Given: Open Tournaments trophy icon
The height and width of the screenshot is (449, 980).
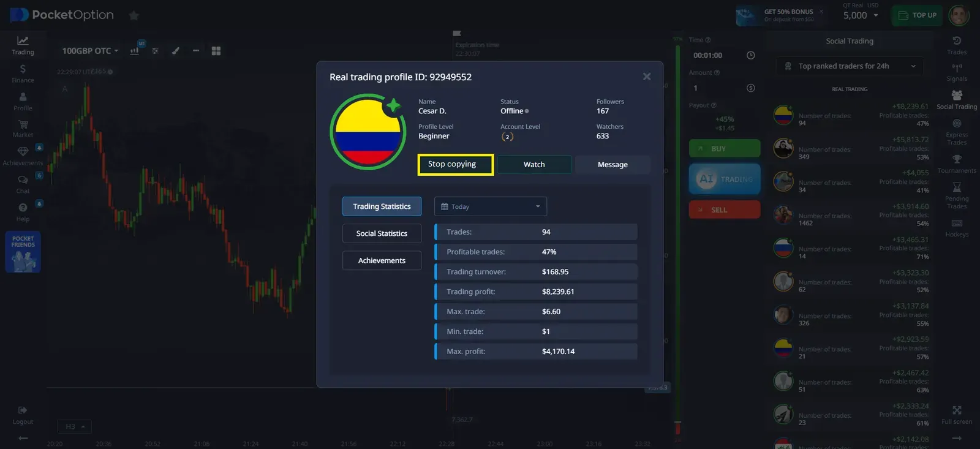Looking at the screenshot, I should point(956,162).
